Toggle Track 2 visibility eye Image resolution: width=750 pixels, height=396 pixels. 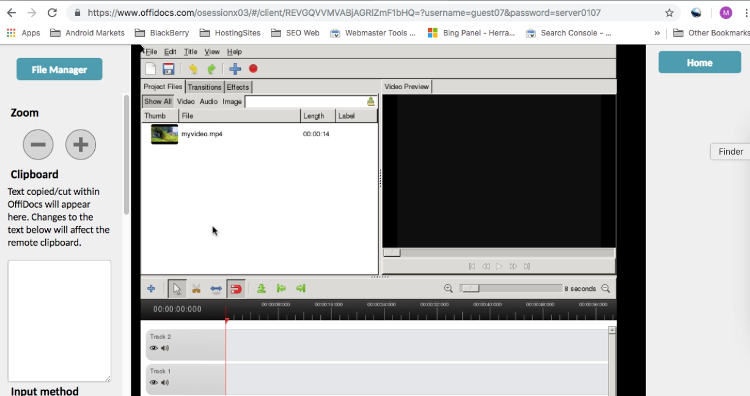(x=154, y=348)
